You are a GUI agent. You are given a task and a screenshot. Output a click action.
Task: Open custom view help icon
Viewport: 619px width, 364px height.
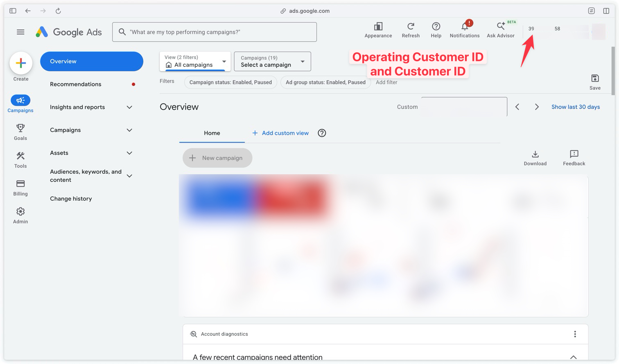pos(322,133)
